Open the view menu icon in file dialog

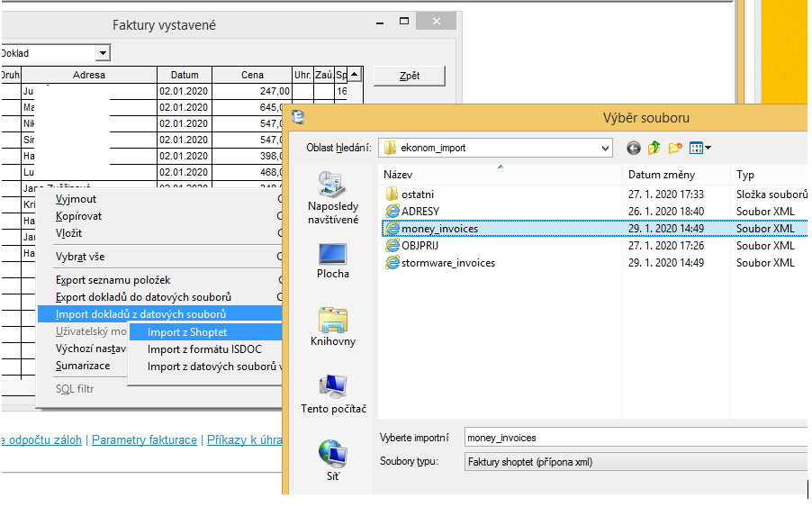point(700,148)
